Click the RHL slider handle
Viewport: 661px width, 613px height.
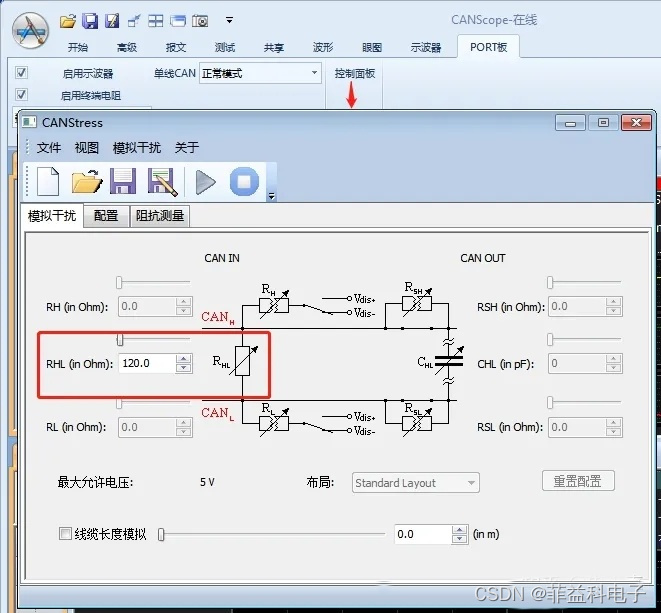120,339
